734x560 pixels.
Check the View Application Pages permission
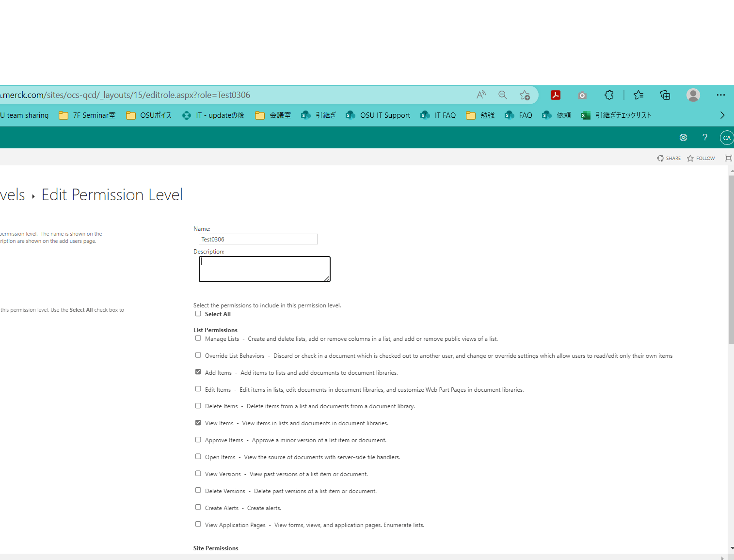(x=198, y=524)
